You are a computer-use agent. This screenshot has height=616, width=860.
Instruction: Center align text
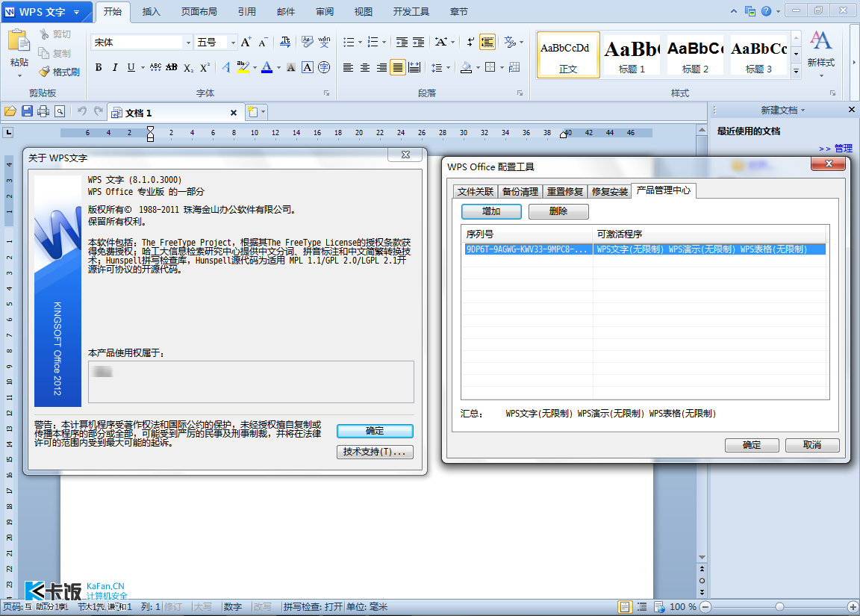tap(365, 67)
